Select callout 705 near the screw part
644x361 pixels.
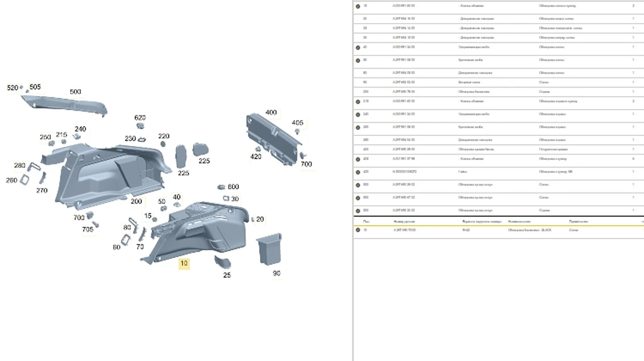coord(87,229)
